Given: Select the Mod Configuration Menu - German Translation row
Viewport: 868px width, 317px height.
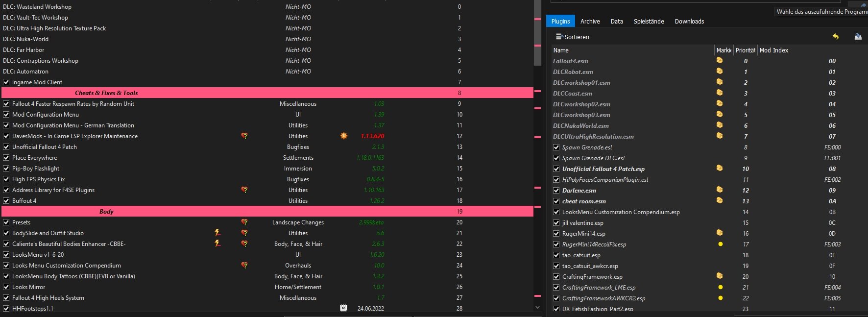Looking at the screenshot, I should point(267,125).
